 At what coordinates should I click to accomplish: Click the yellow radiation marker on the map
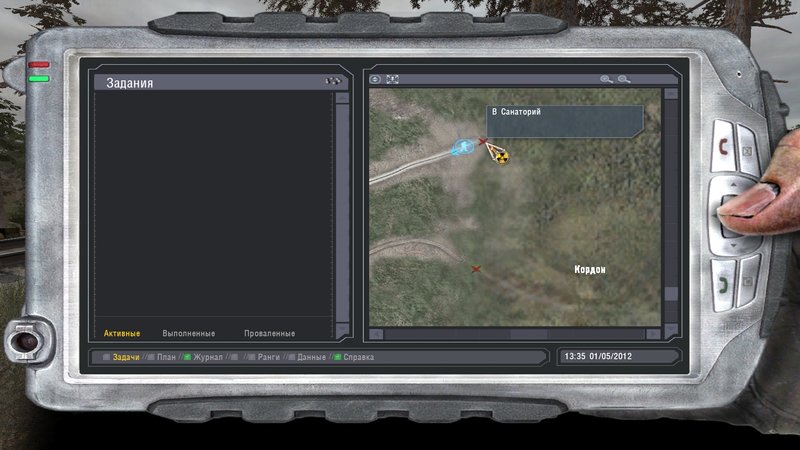tap(496, 153)
